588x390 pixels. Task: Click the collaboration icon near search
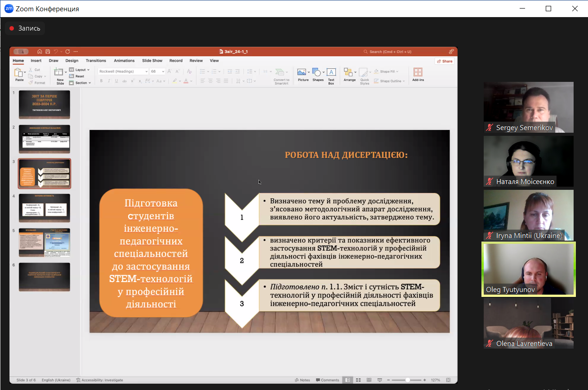[451, 52]
